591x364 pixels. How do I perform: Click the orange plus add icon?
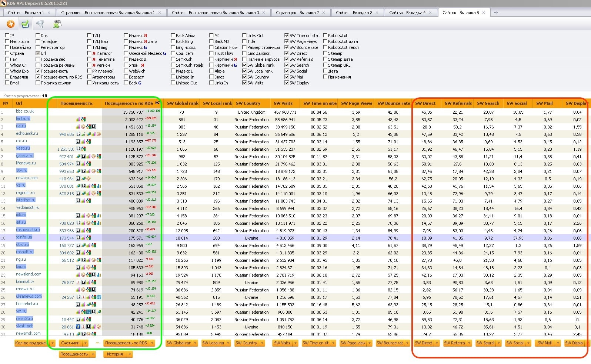coord(11,24)
